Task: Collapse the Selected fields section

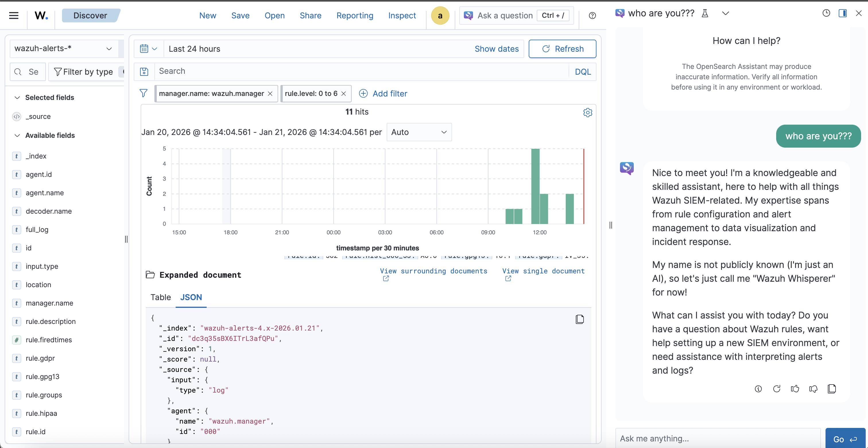Action: pyautogui.click(x=17, y=97)
